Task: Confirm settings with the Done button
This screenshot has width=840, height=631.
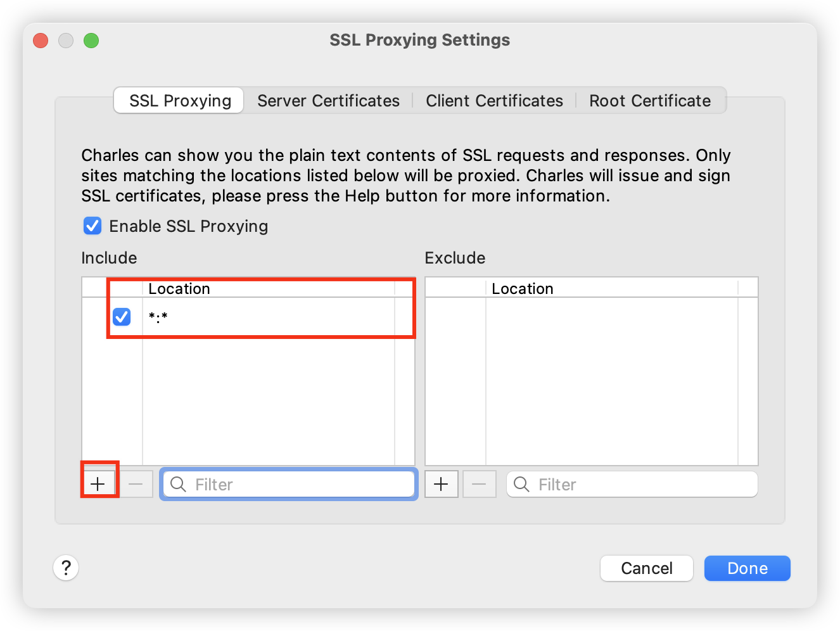Action: pos(748,568)
